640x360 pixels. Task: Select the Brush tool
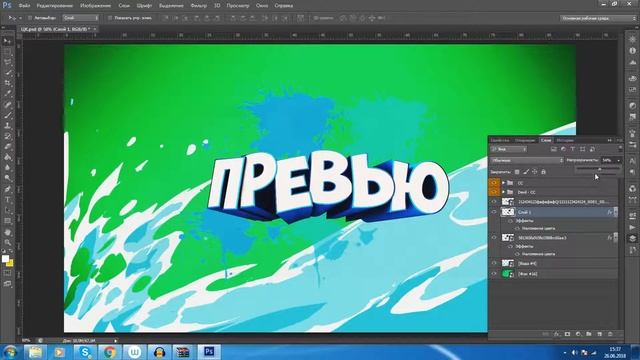(x=7, y=115)
